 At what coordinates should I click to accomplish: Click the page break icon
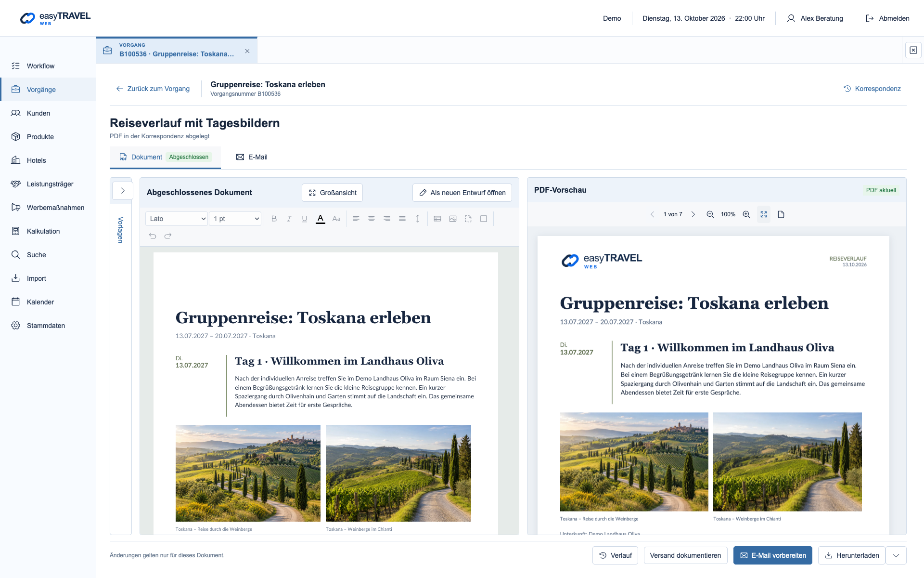pos(468,219)
